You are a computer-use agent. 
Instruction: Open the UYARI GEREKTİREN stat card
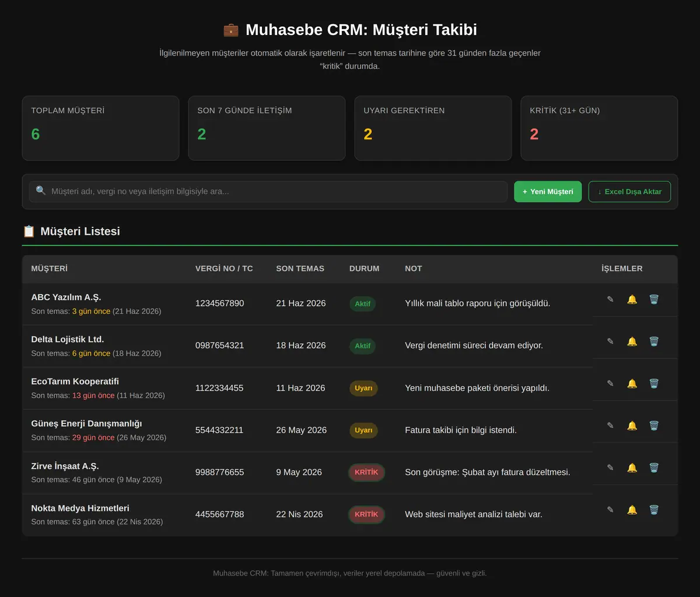433,128
